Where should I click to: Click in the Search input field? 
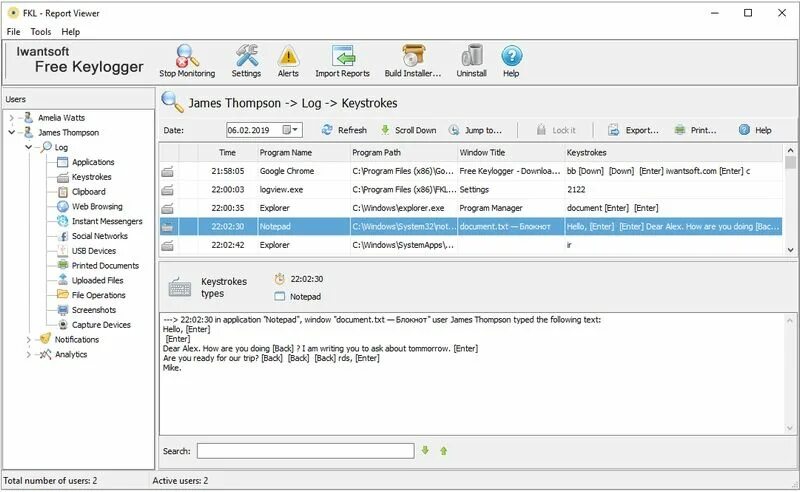click(306, 451)
